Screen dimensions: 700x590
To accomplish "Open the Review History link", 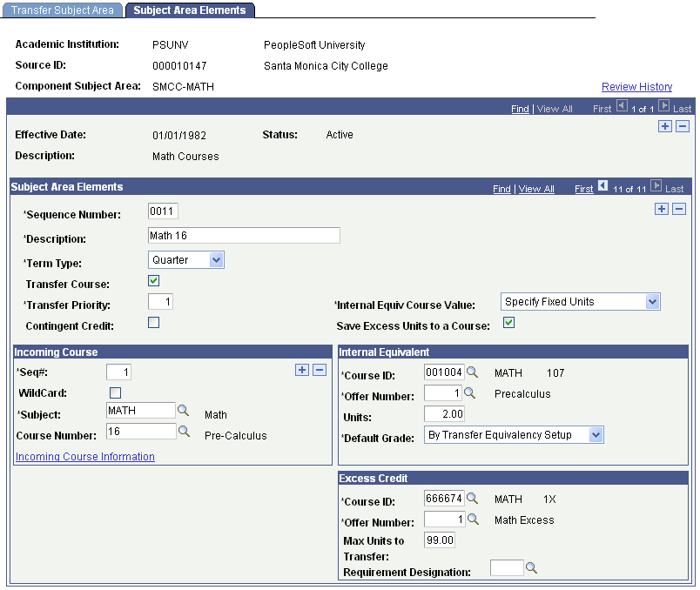I will [637, 86].
